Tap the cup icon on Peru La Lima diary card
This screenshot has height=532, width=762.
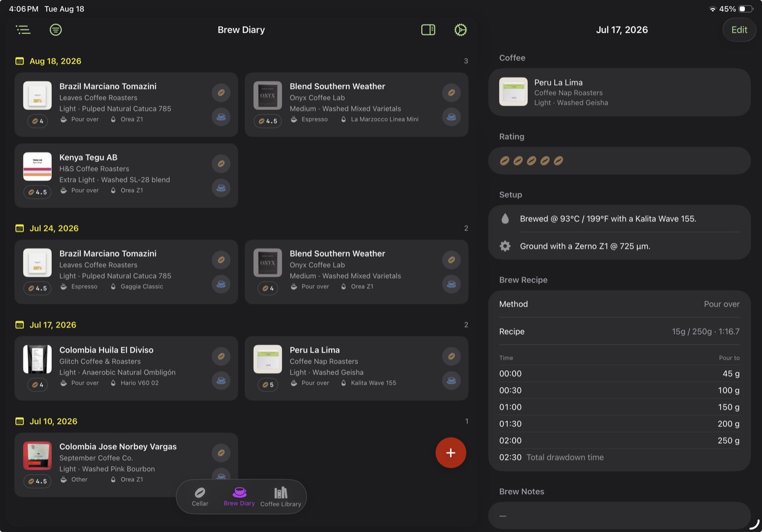[x=451, y=381]
